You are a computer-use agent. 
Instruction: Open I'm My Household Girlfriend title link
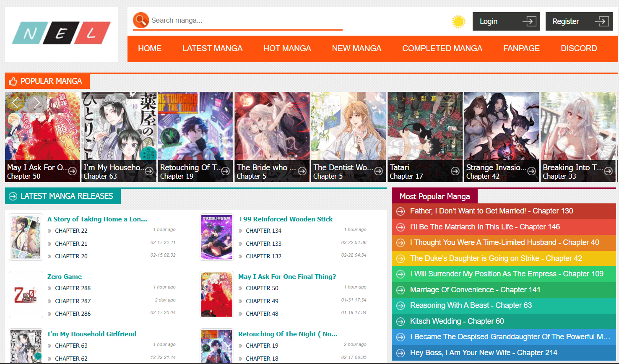coord(92,334)
